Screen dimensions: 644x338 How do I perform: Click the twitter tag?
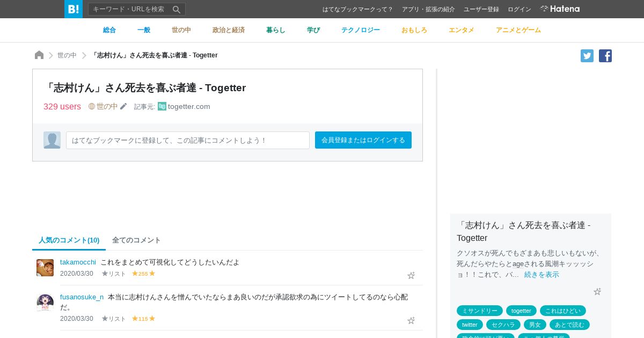click(470, 325)
